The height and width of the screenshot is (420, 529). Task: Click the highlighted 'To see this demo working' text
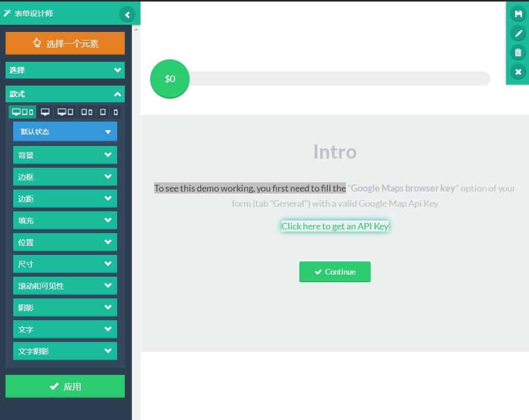[x=250, y=188]
